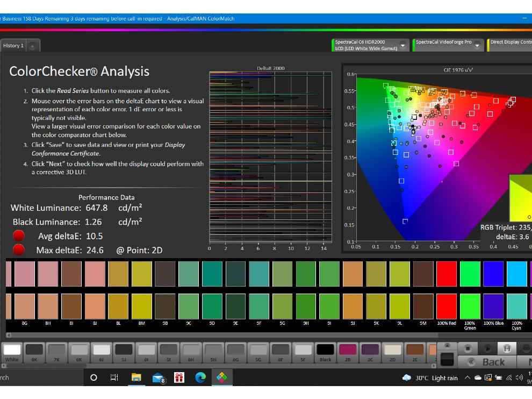Click the save floppy disk icon

pyautogui.click(x=507, y=348)
